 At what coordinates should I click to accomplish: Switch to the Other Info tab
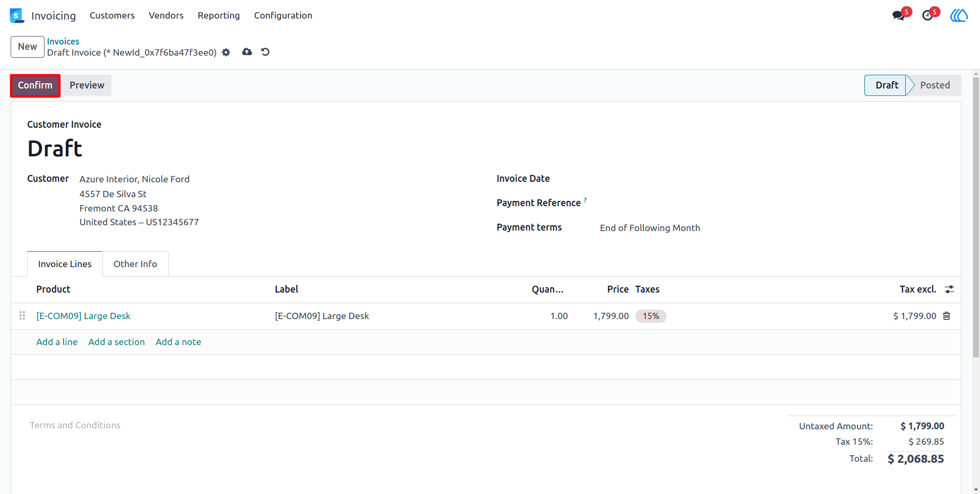pyautogui.click(x=135, y=264)
